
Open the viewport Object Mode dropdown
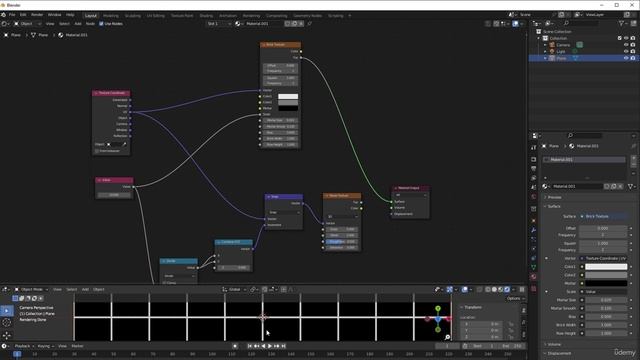31,289
